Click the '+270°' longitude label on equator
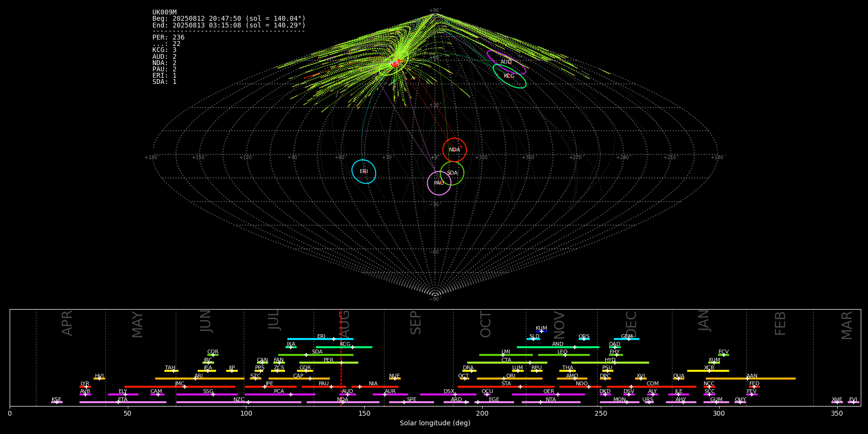This screenshot has width=868, height=434. pyautogui.click(x=576, y=158)
